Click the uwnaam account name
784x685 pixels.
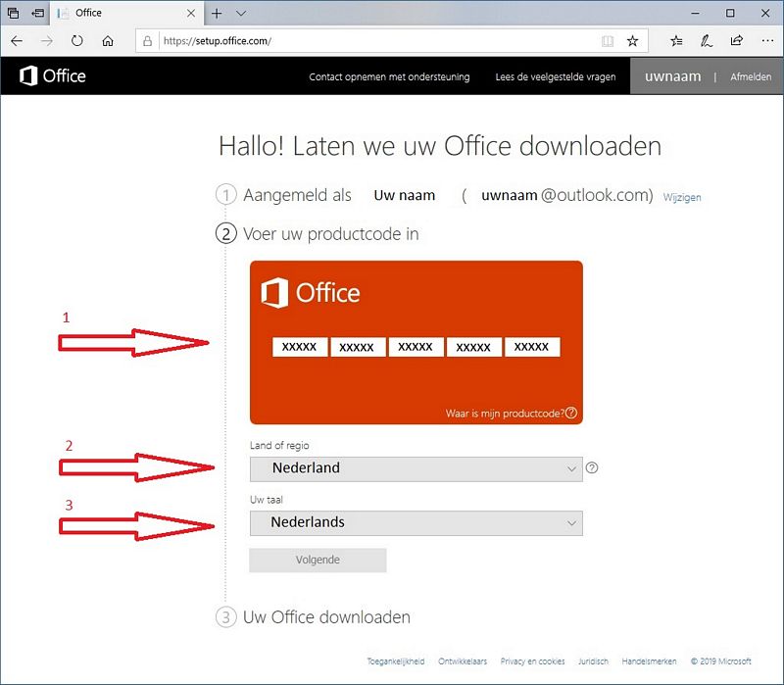[x=672, y=76]
